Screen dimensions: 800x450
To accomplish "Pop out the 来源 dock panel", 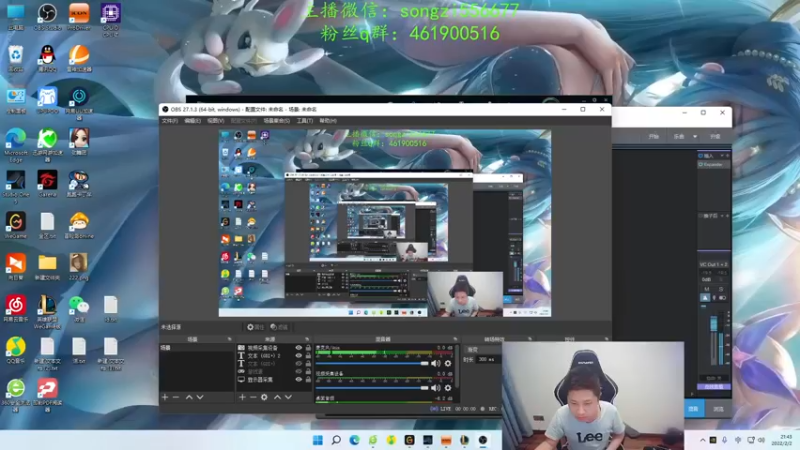I will point(307,339).
